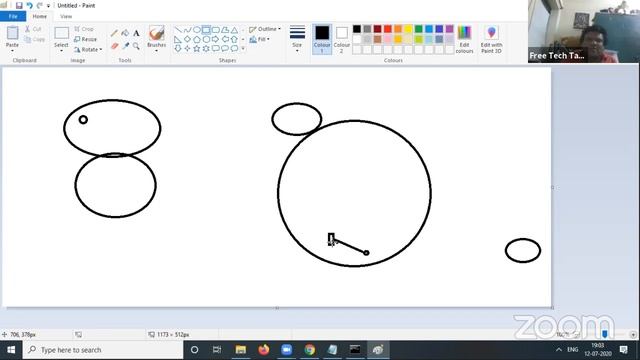Viewport: 640px width, 360px height.
Task: Switch to the Home tab
Action: click(x=40, y=16)
